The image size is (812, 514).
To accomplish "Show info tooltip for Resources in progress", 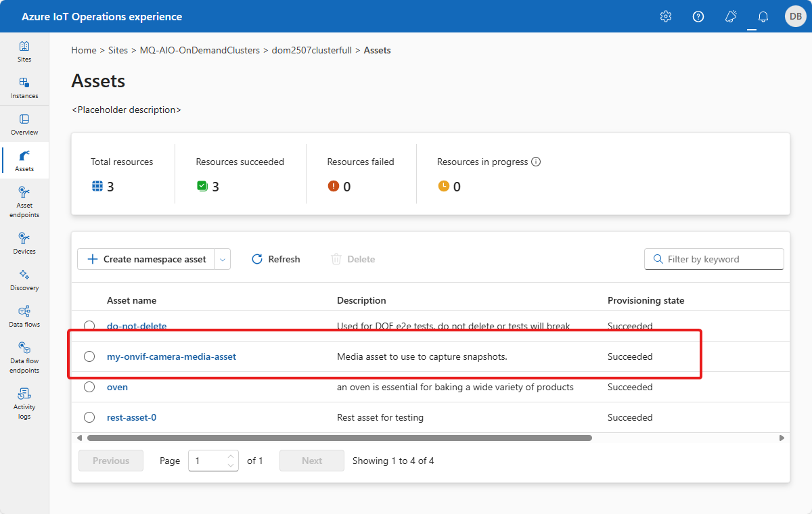I will 536,162.
